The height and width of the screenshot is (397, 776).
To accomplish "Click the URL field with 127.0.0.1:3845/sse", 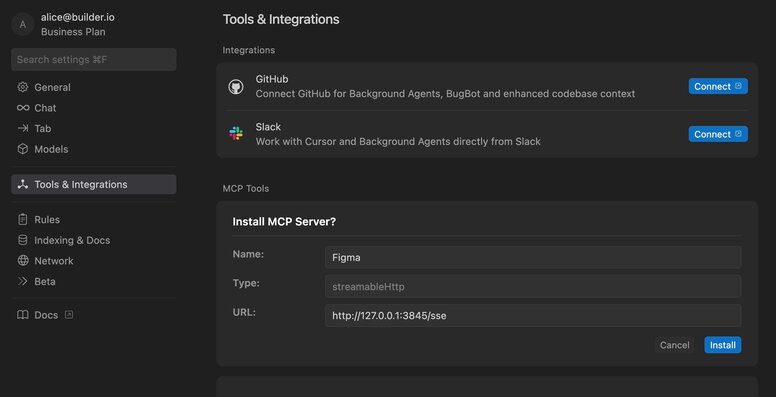I will click(533, 315).
